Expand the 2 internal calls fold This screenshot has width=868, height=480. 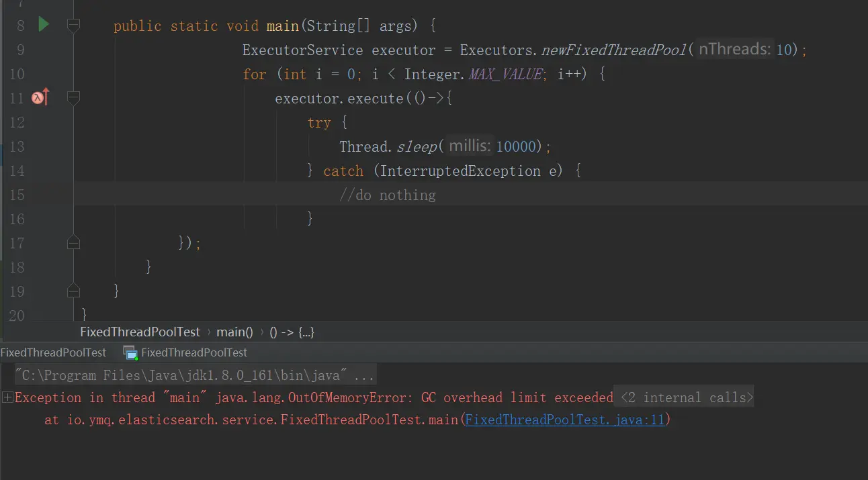pos(685,398)
